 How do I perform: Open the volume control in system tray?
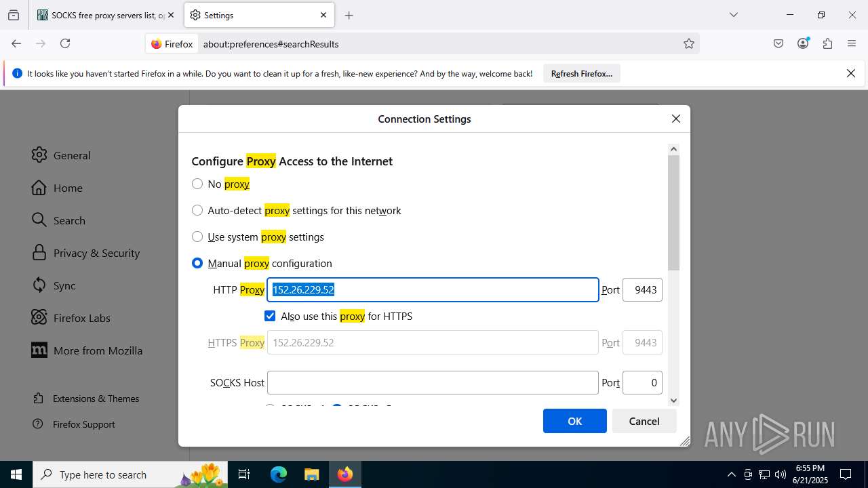781,474
